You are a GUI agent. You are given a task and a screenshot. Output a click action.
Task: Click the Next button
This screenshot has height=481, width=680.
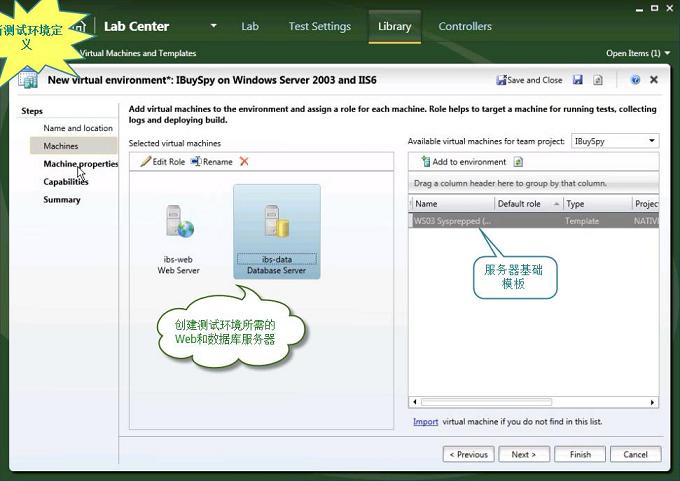[x=523, y=454]
